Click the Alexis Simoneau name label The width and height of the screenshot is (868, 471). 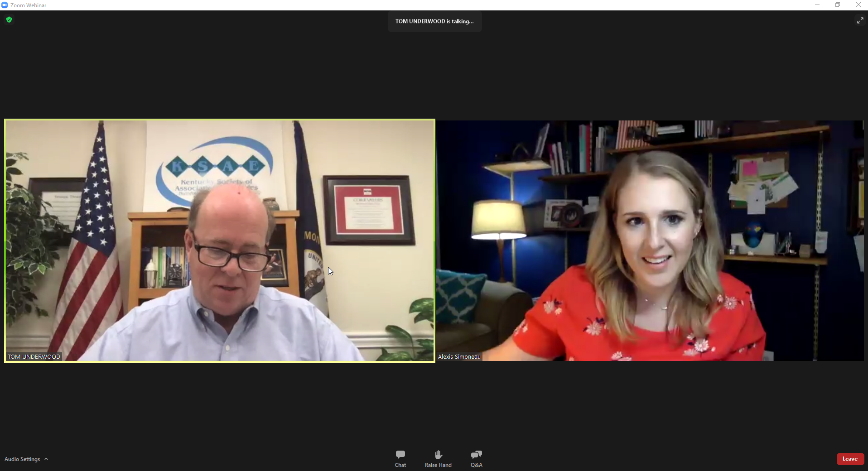click(x=459, y=357)
